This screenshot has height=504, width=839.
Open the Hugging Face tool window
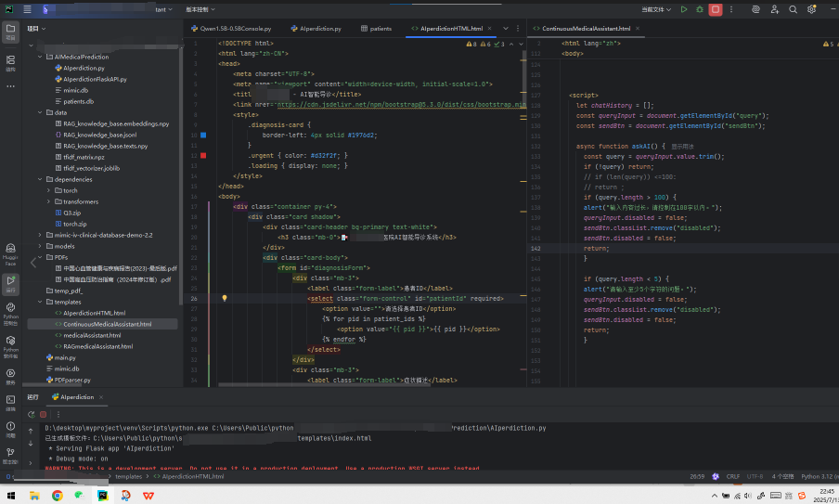pos(11,254)
